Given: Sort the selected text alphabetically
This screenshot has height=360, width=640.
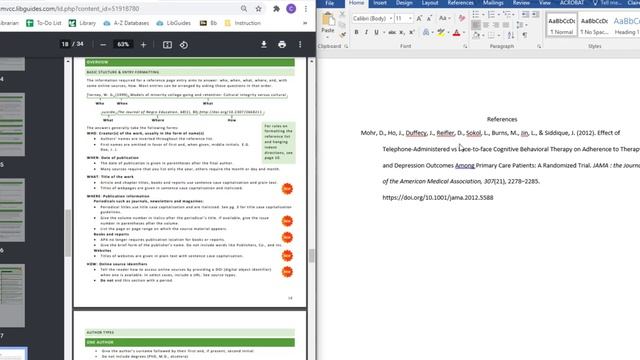Looking at the screenshot, I should pos(511,36).
